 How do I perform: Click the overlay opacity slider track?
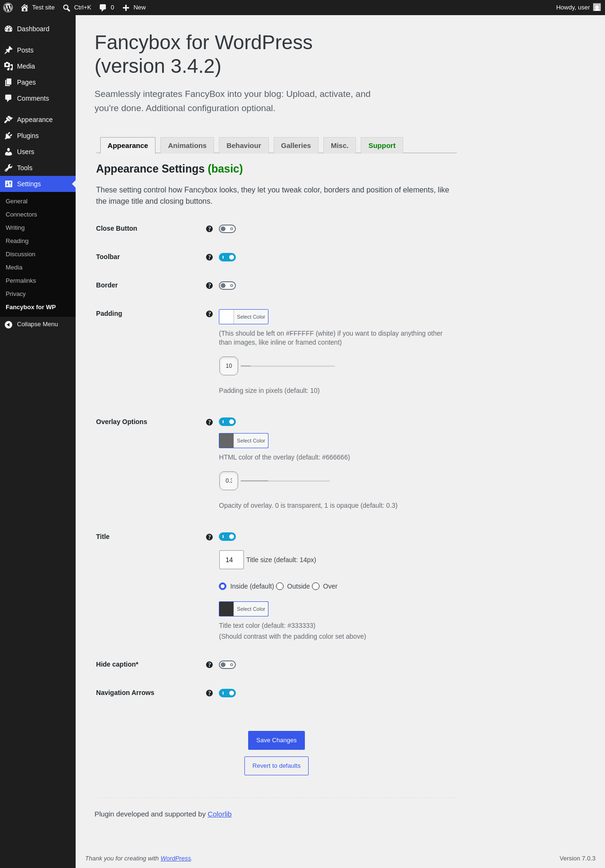285,481
